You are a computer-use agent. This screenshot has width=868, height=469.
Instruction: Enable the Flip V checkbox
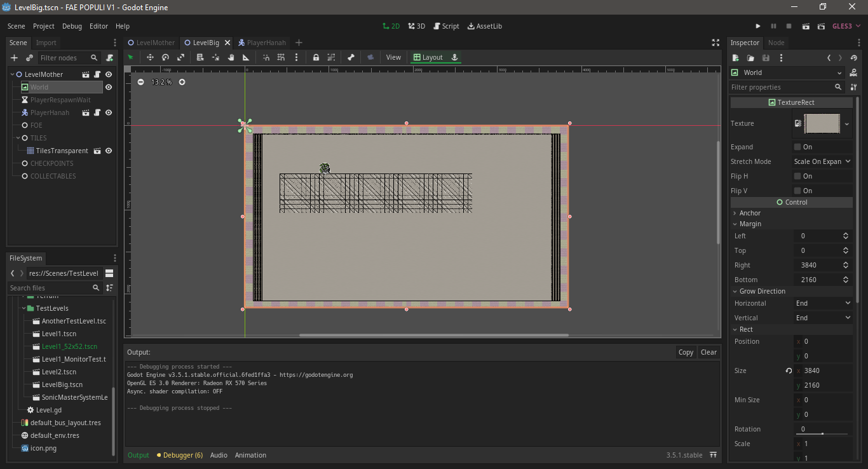pos(797,191)
